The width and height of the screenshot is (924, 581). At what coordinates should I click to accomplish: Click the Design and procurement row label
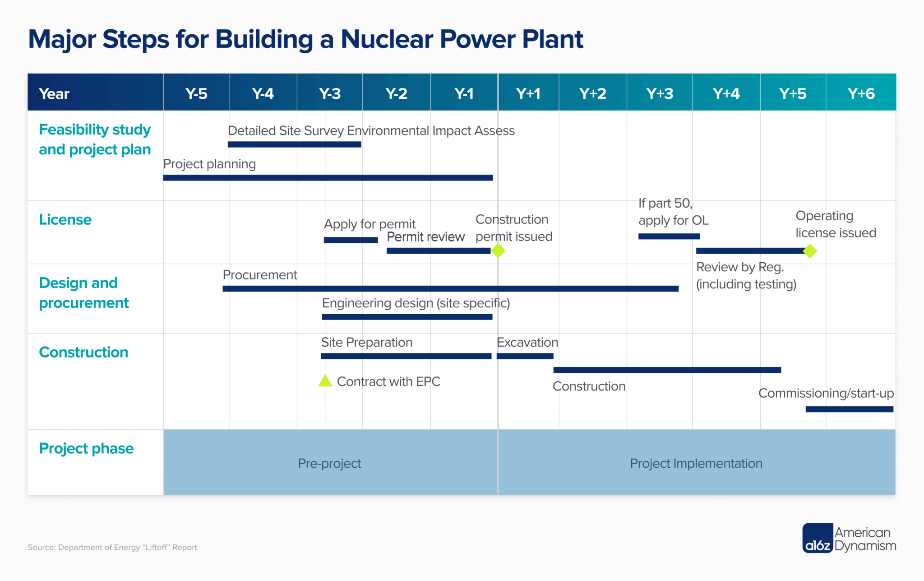[x=84, y=293]
